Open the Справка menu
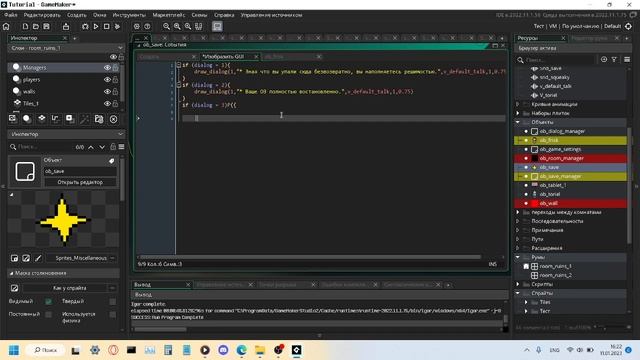The height and width of the screenshot is (360, 640). 224,15
